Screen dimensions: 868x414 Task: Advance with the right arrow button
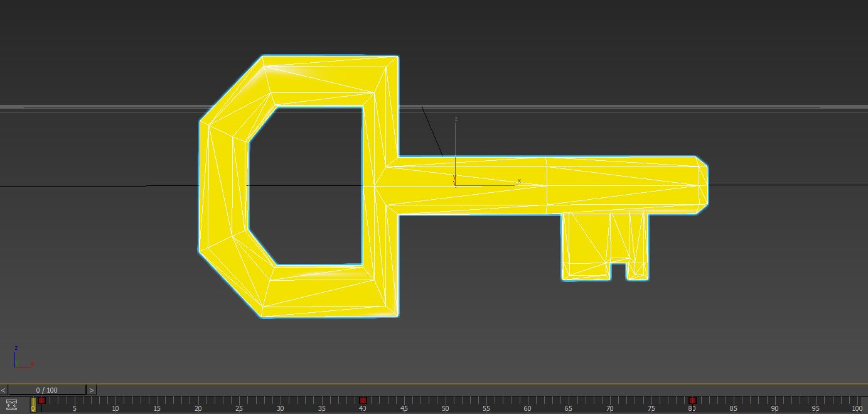92,390
